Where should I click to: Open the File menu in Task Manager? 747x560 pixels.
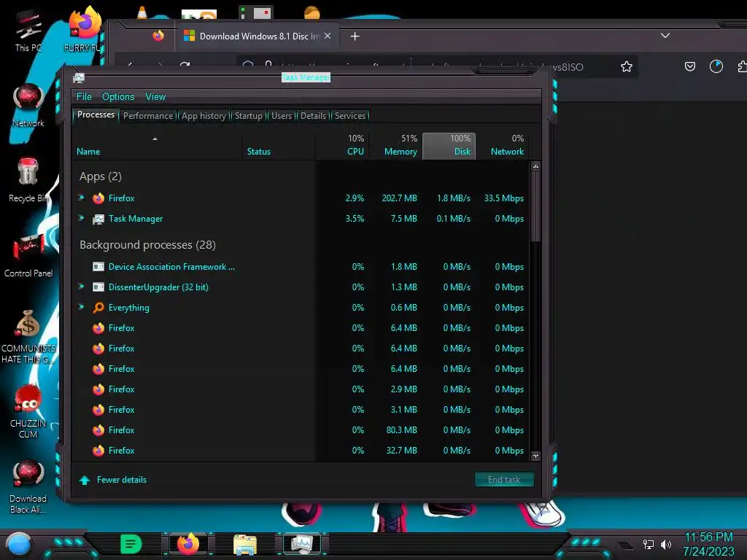pos(84,97)
